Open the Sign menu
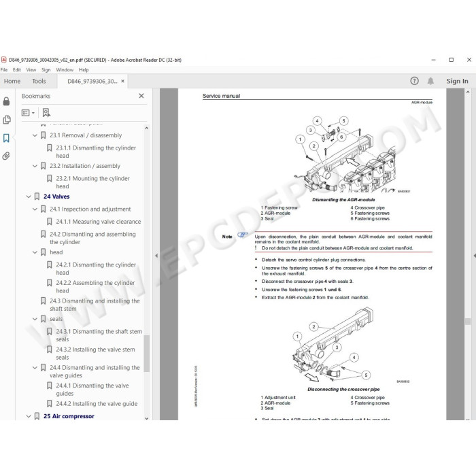This screenshot has height=476, width=476. [46, 70]
